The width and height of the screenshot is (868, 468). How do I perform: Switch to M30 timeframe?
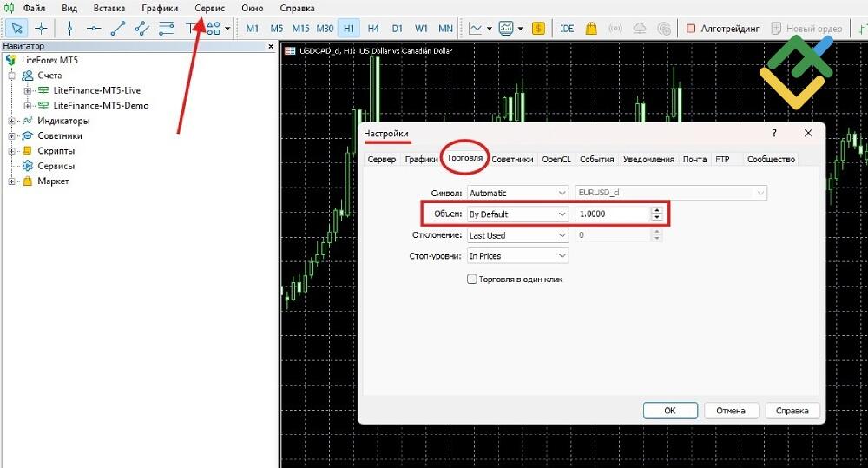[325, 29]
